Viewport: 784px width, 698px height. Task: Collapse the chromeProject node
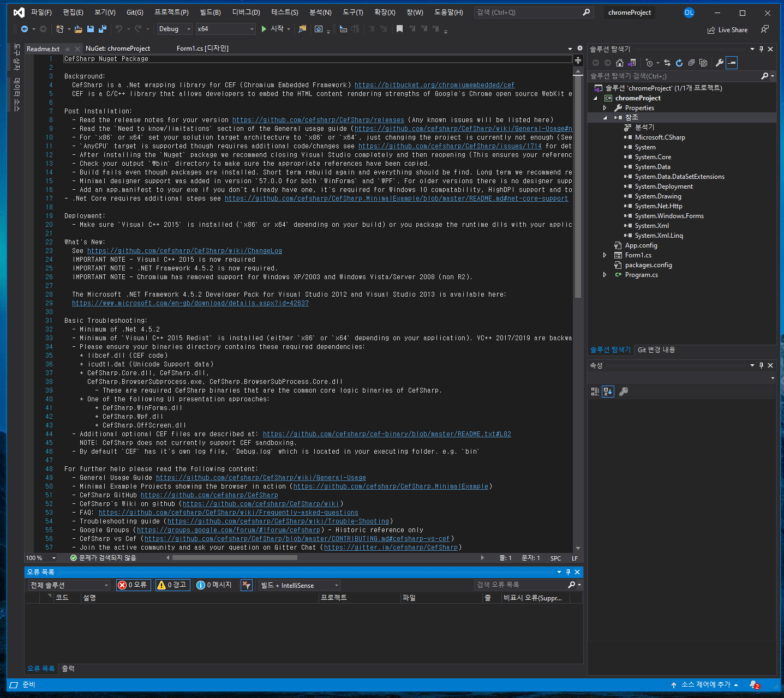(595, 98)
